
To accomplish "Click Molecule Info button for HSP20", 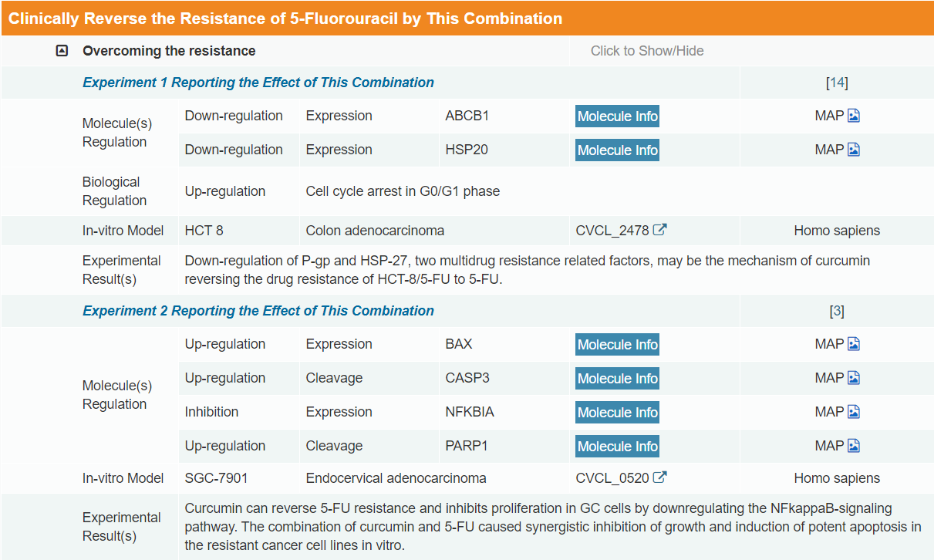I will 617,150.
